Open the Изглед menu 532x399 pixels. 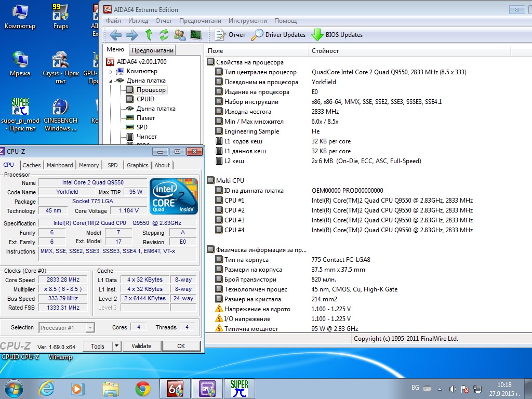(x=138, y=21)
